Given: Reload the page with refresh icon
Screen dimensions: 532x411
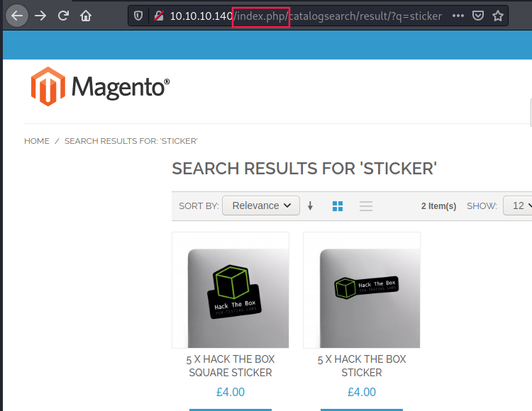Looking at the screenshot, I should tap(63, 15).
